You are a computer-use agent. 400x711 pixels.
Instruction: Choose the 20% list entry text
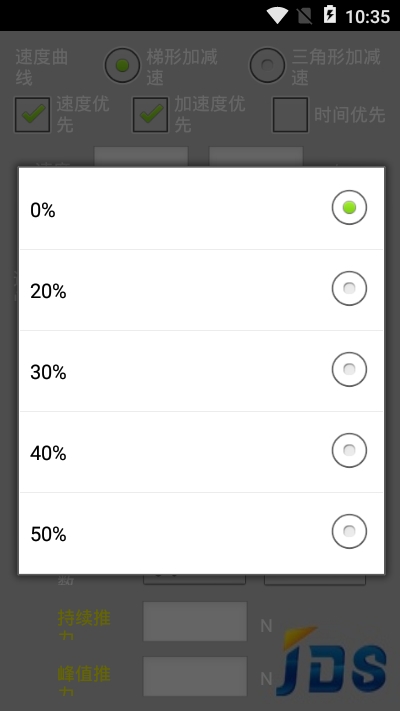pyautogui.click(x=48, y=291)
